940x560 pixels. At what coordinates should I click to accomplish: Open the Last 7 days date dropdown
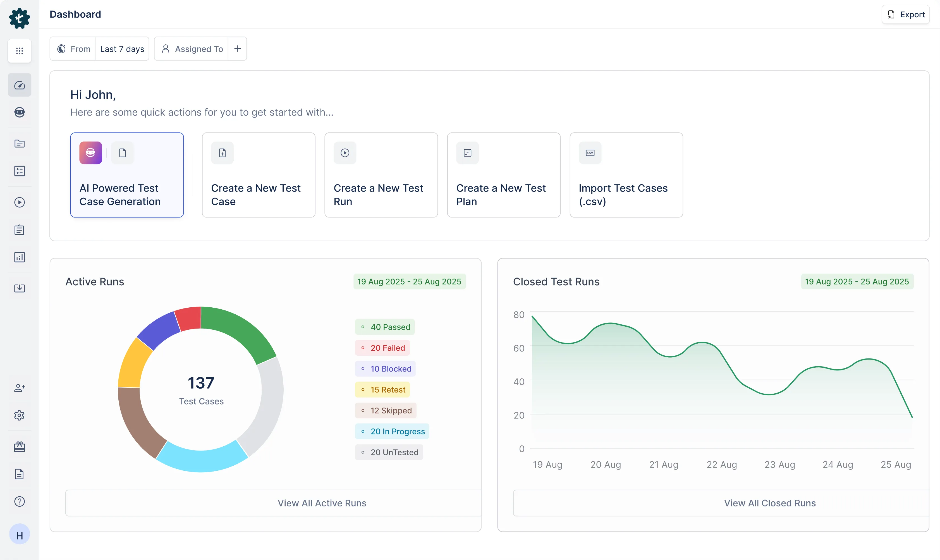pos(122,48)
